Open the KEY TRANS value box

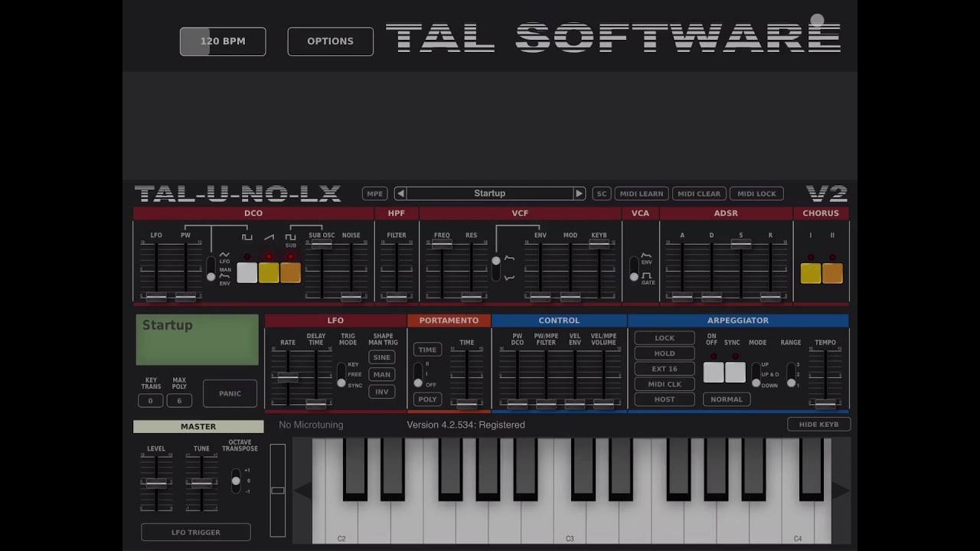click(x=150, y=401)
